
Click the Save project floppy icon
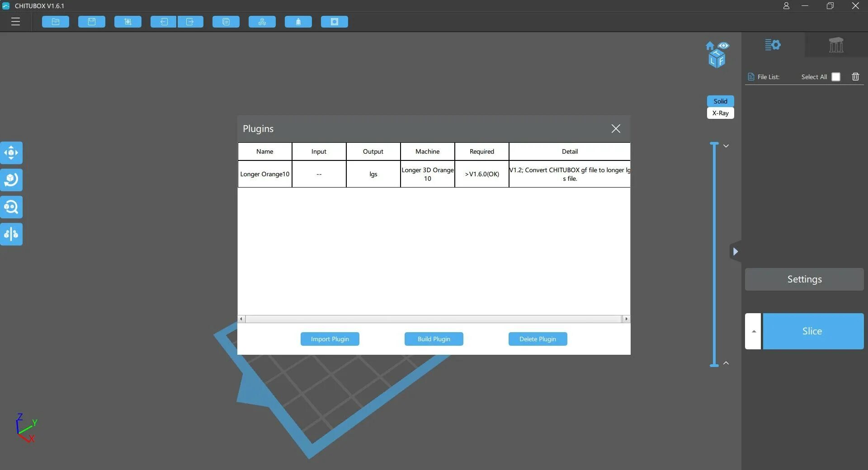(x=92, y=22)
